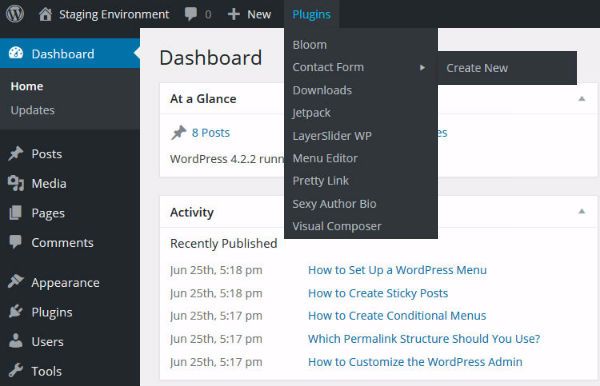Select Pretty Link from the dropdown
The height and width of the screenshot is (386, 600).
[x=321, y=181]
